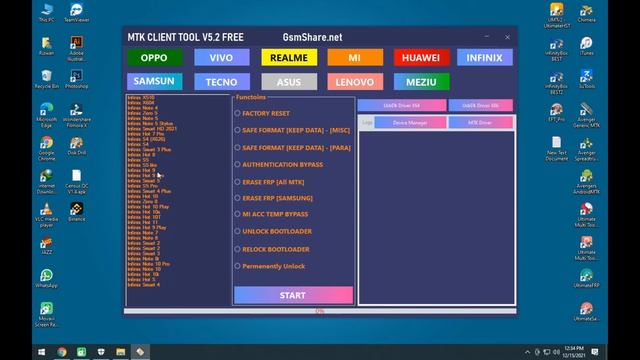
Task: Open Google Chrome desktop icon
Action: coord(47,149)
